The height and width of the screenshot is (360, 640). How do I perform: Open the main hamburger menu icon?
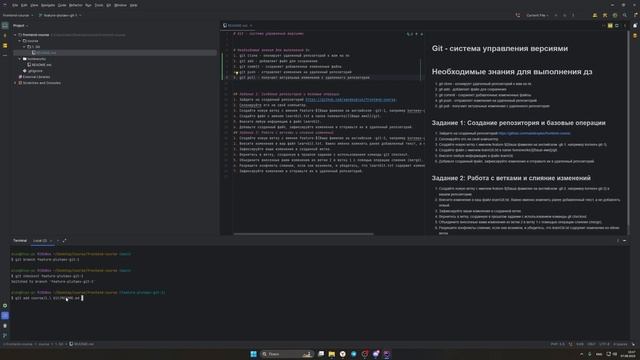pyautogui.click(x=4, y=5)
